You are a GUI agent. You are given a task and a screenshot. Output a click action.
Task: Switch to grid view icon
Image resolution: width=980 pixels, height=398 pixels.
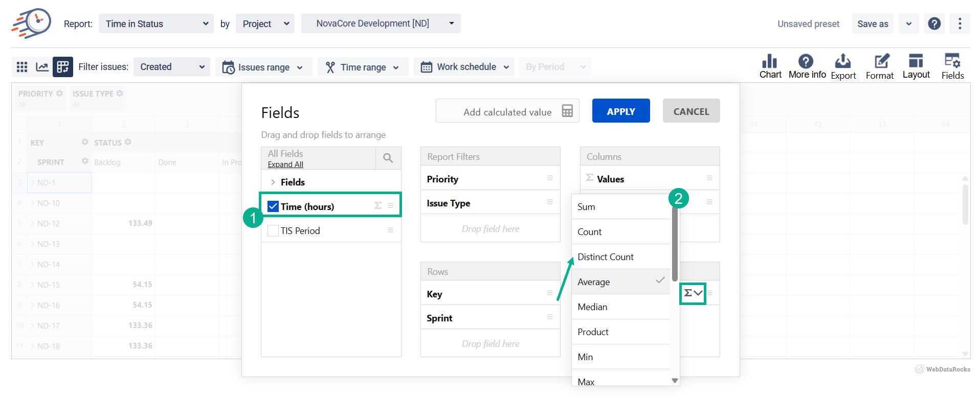22,67
